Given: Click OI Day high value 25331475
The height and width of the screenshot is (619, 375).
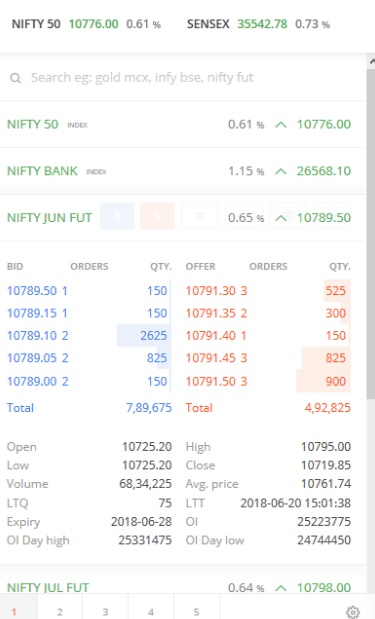Looking at the screenshot, I should pyautogui.click(x=145, y=540).
